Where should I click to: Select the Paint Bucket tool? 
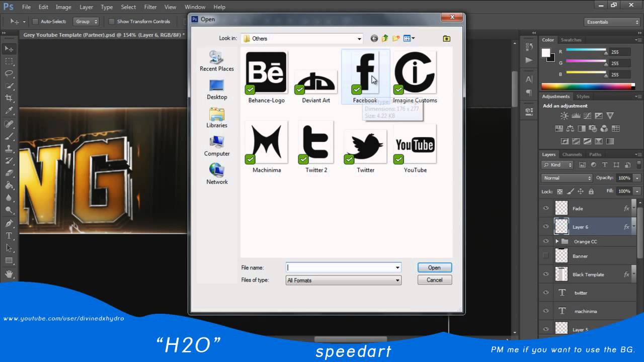[9, 186]
